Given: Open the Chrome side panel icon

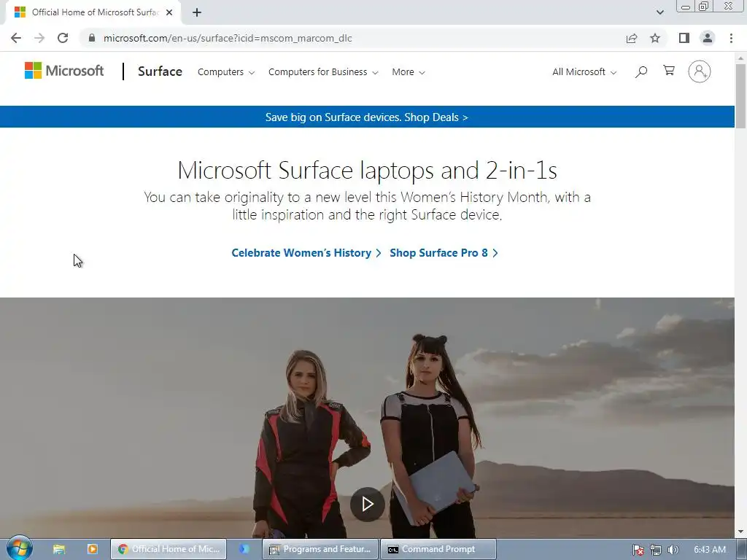Looking at the screenshot, I should [684, 38].
